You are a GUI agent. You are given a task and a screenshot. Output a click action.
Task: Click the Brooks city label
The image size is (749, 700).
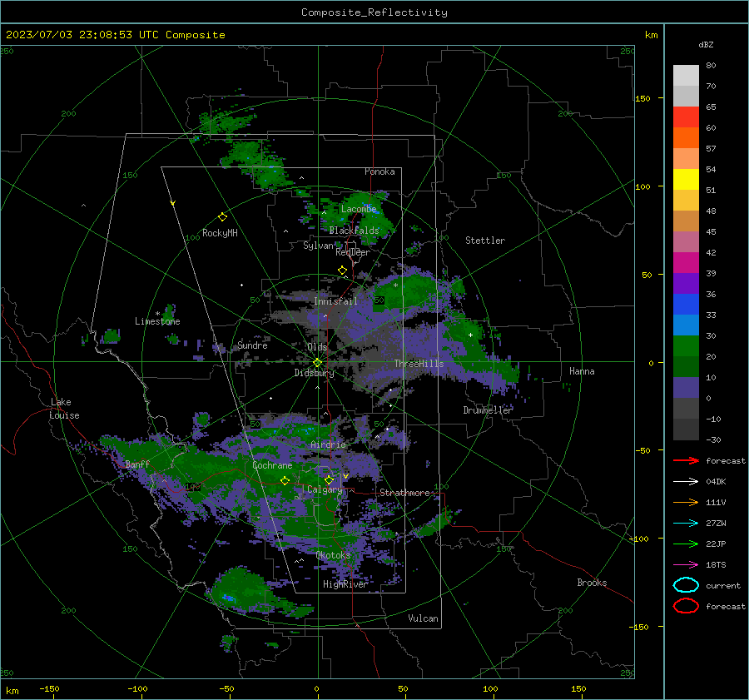(x=592, y=583)
